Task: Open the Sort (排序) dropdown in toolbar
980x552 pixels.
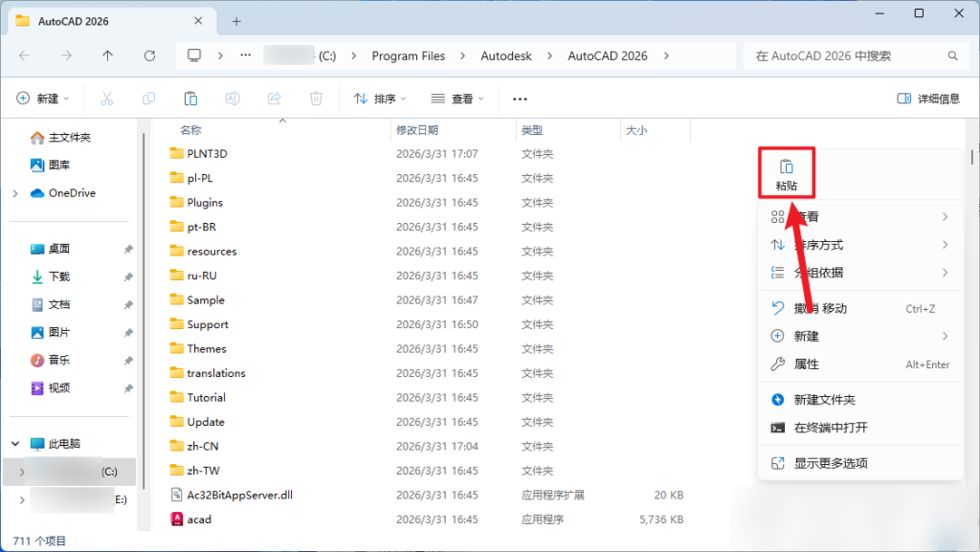Action: pos(380,99)
